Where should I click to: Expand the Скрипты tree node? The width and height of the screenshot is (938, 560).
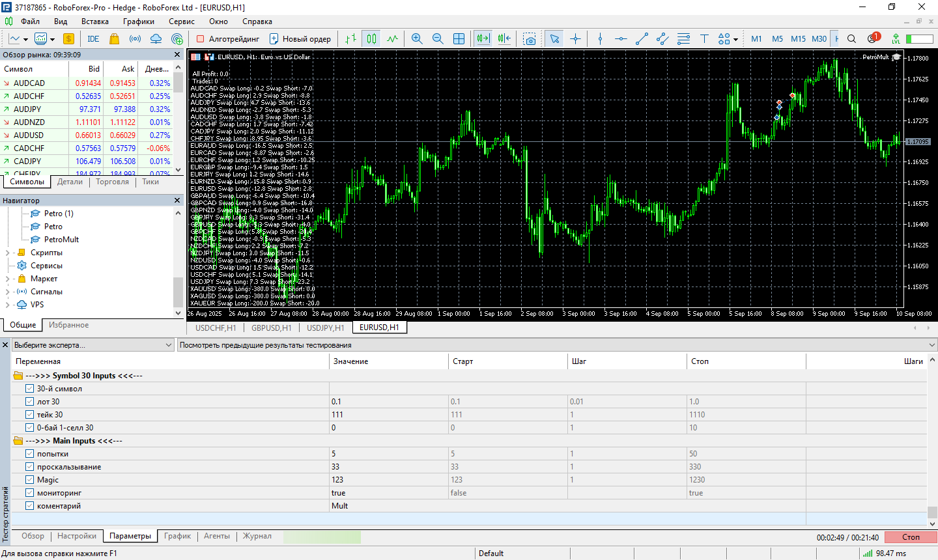coord(8,253)
